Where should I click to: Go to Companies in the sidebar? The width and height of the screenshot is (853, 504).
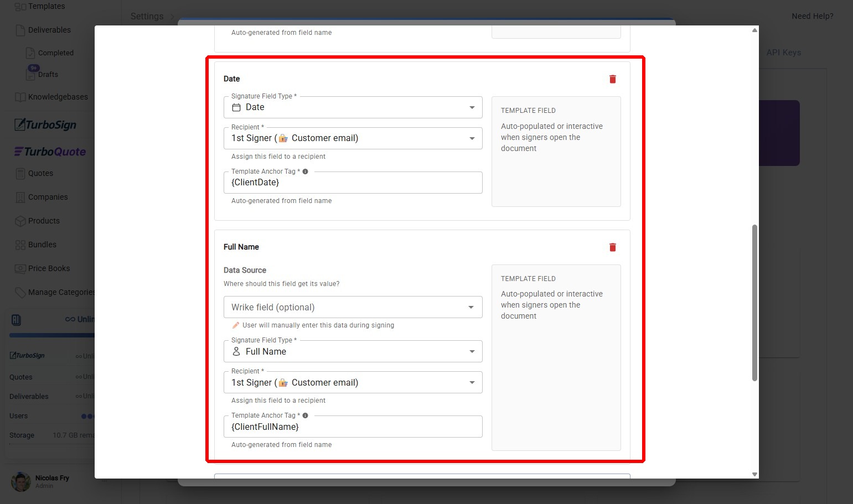coord(48,197)
